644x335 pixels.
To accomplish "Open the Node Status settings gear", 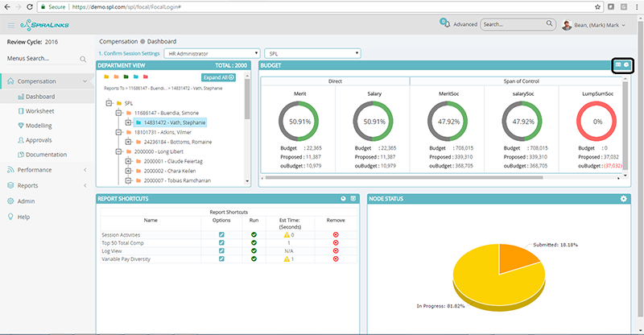I will 622,198.
